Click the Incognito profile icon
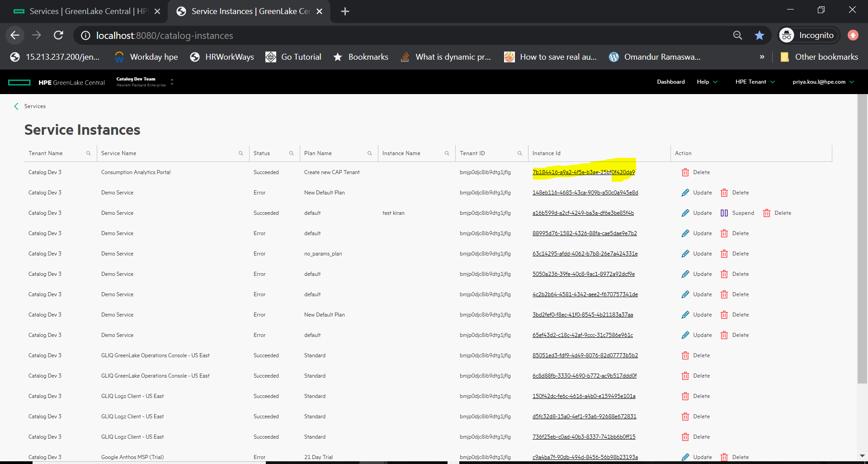The width and height of the screenshot is (868, 464). coord(787,35)
